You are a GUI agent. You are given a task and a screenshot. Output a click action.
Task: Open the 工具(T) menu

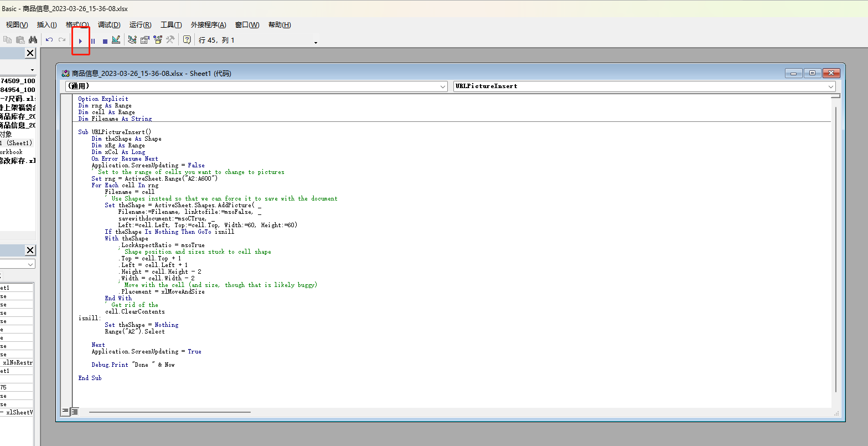(x=171, y=25)
